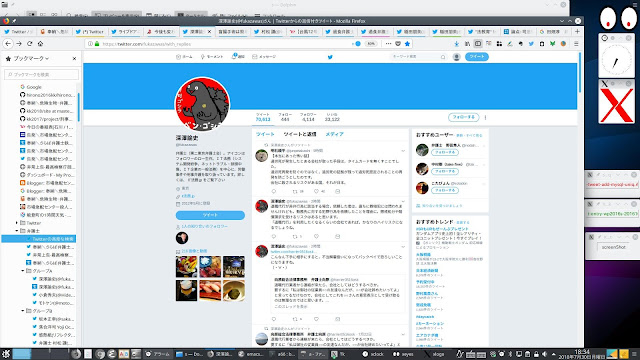The image size is (640, 360).
Task: Open the 通知 notifications item in Twitter nav
Action: [x=238, y=57]
